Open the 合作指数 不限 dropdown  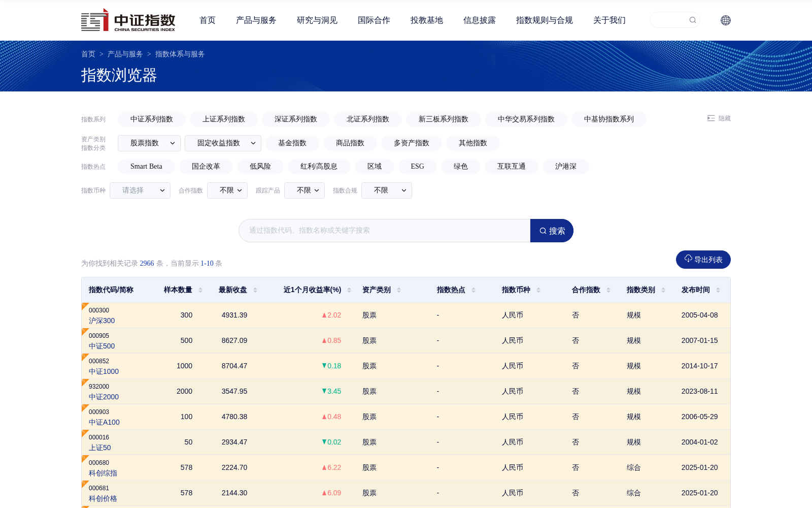click(227, 190)
